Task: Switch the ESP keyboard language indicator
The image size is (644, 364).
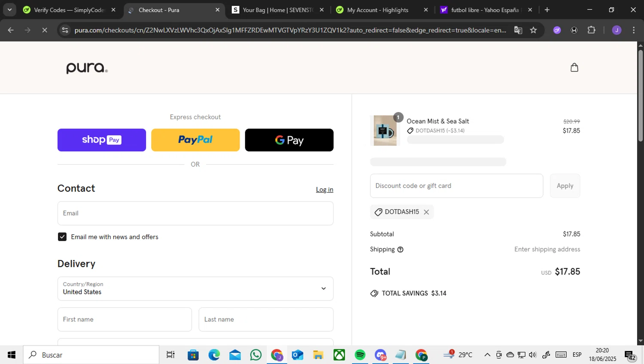Action: pos(577,355)
